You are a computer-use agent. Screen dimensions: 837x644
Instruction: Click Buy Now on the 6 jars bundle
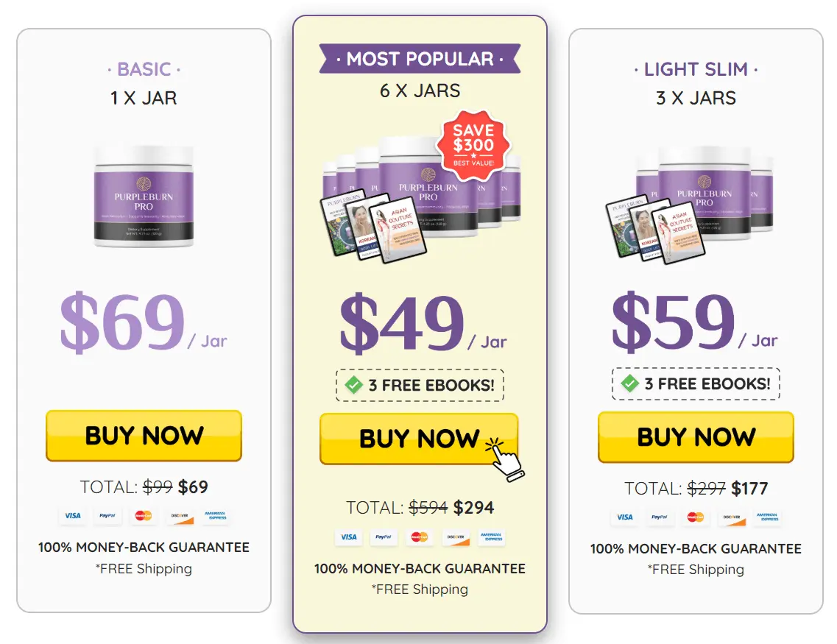click(419, 439)
